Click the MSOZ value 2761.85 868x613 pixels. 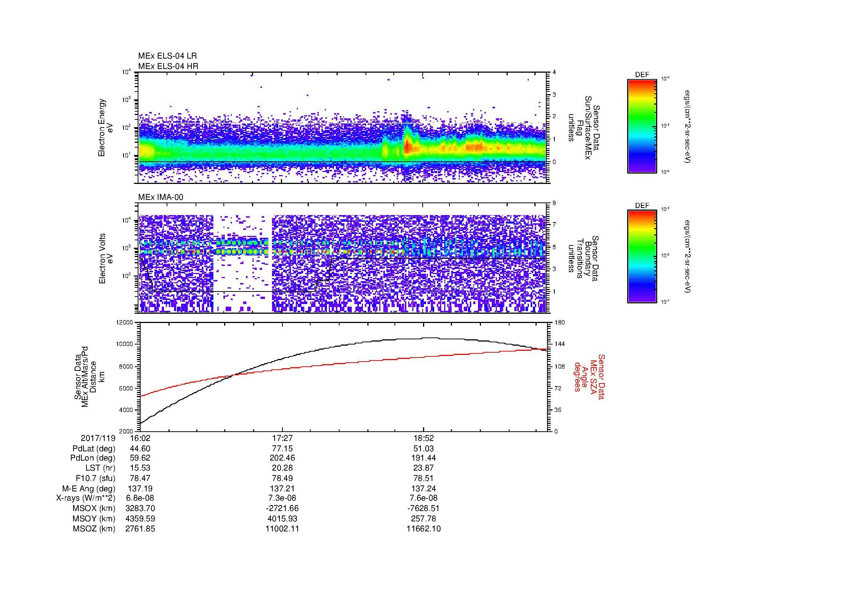coord(140,529)
